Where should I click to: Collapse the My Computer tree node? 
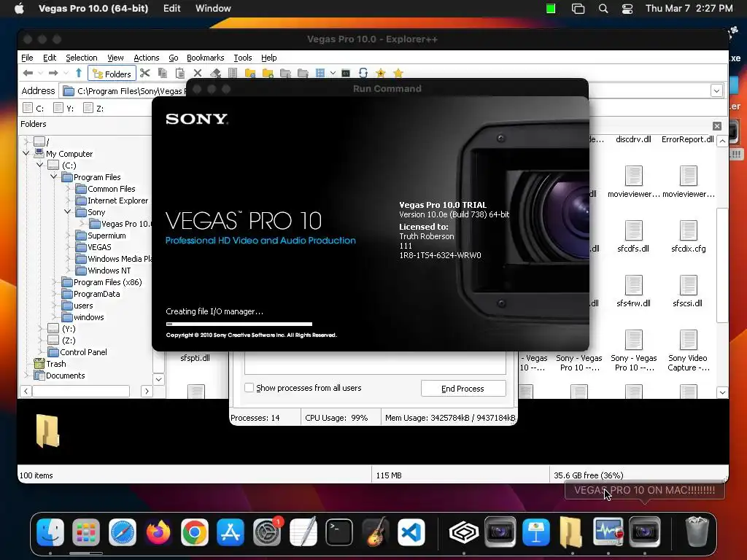(26, 153)
